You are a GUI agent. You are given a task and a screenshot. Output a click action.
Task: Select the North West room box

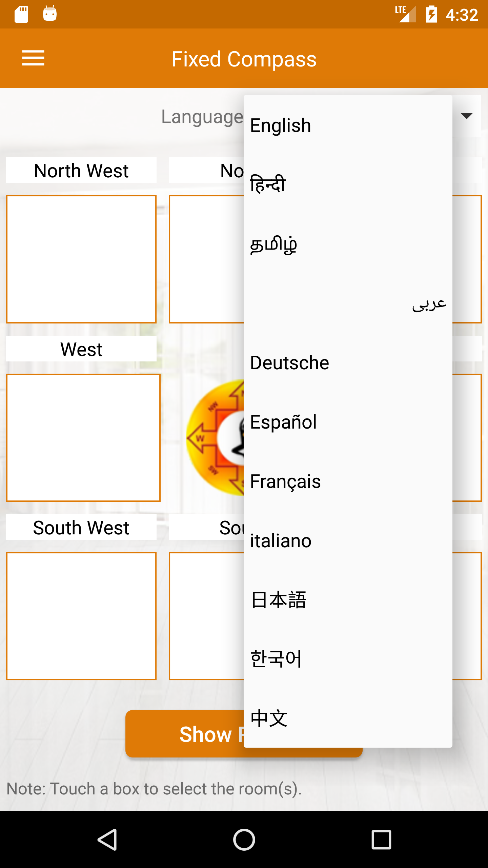pyautogui.click(x=81, y=259)
